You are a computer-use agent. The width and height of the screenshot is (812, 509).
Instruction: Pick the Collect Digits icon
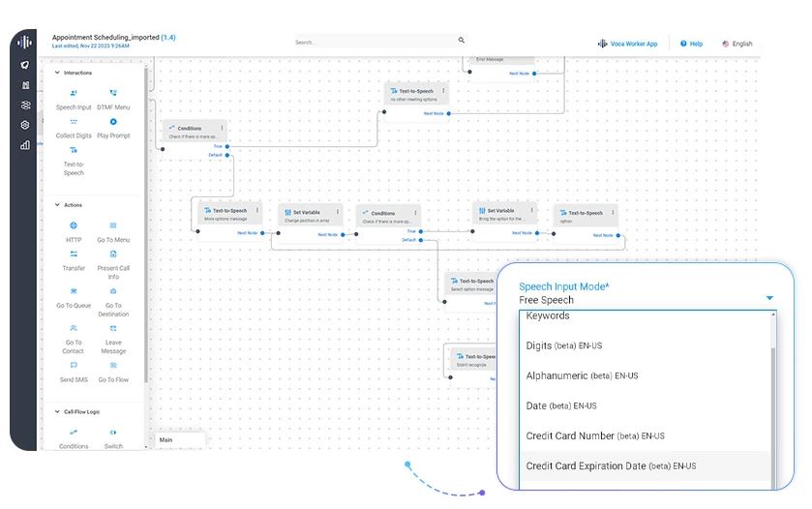tap(74, 122)
